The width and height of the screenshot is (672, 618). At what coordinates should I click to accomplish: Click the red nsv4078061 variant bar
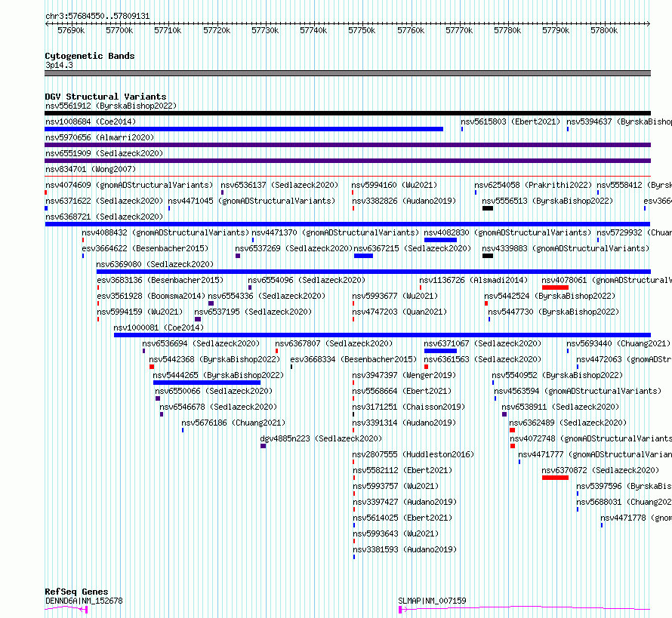tap(555, 287)
